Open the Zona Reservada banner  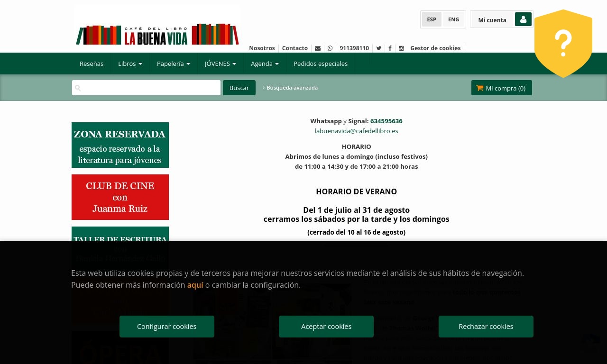(120, 145)
